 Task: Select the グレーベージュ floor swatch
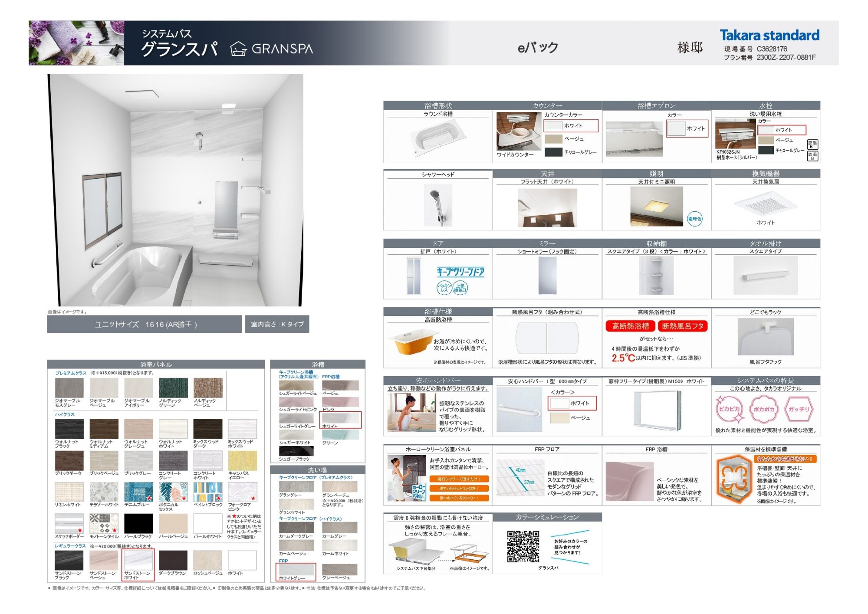340,569
